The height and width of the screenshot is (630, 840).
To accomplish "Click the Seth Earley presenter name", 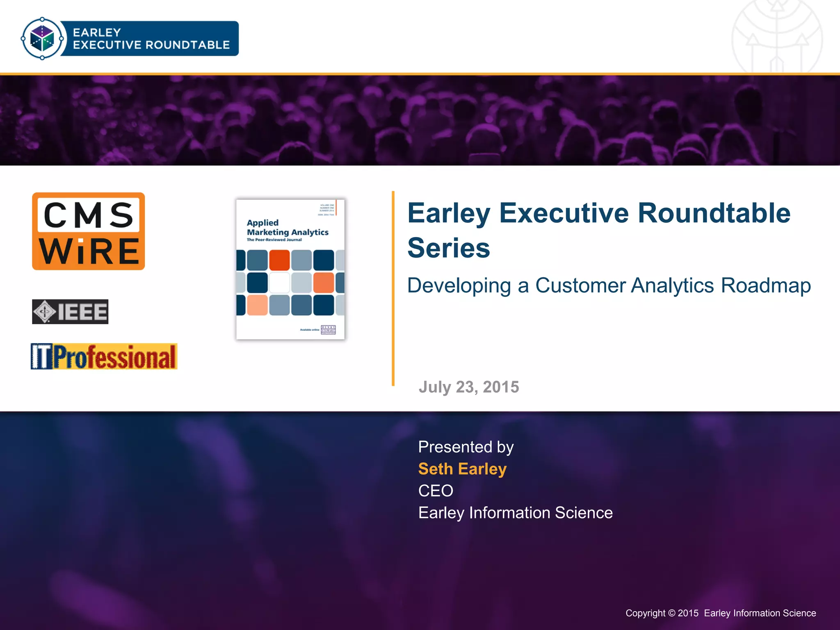I will pyautogui.click(x=462, y=469).
